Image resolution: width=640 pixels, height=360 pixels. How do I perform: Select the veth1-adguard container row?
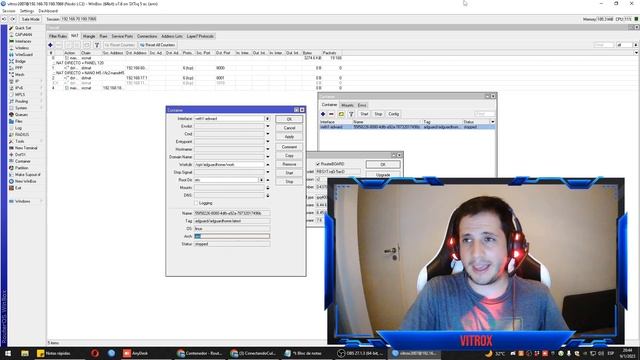click(x=407, y=127)
